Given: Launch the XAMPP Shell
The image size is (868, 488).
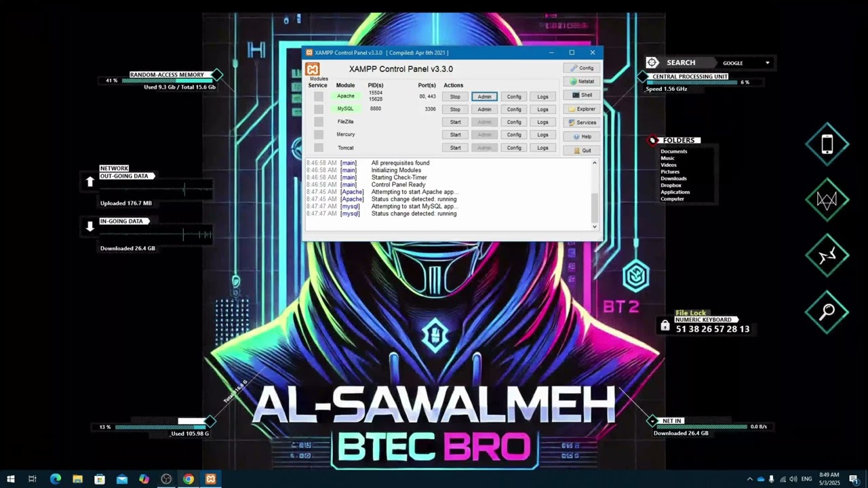Looking at the screenshot, I should pos(582,95).
